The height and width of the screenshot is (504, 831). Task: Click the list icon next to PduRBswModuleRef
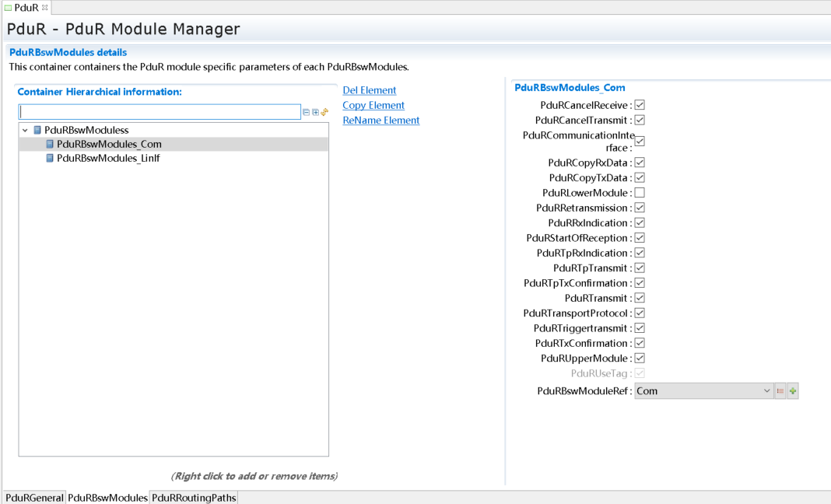780,391
